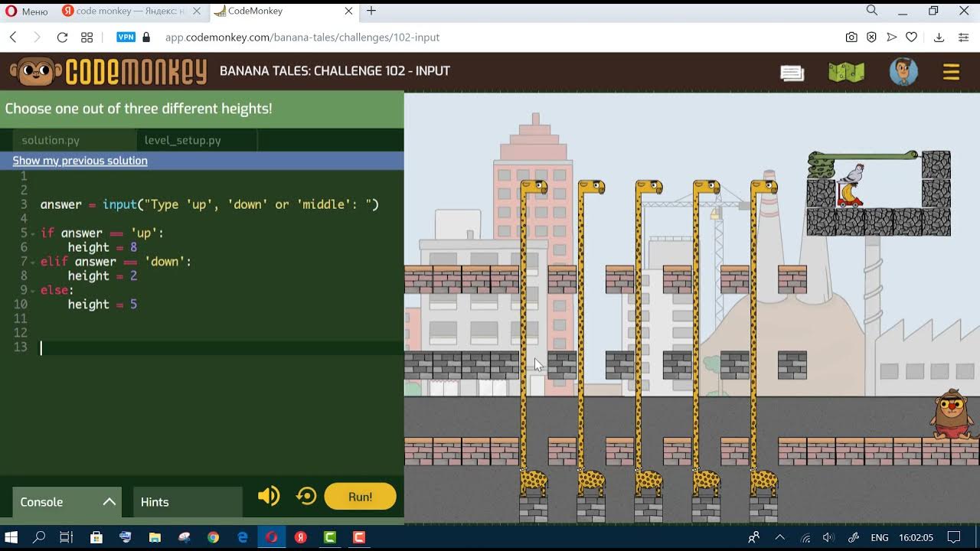Screen dimensions: 980x551
Task: Open Microsoft Store taskbar icon
Action: pos(97,537)
